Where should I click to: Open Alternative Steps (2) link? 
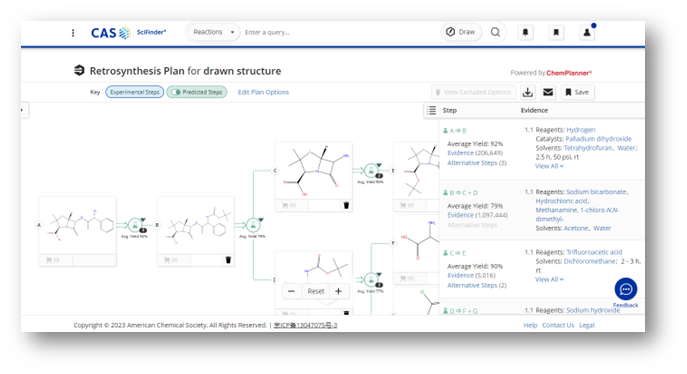coord(477,286)
